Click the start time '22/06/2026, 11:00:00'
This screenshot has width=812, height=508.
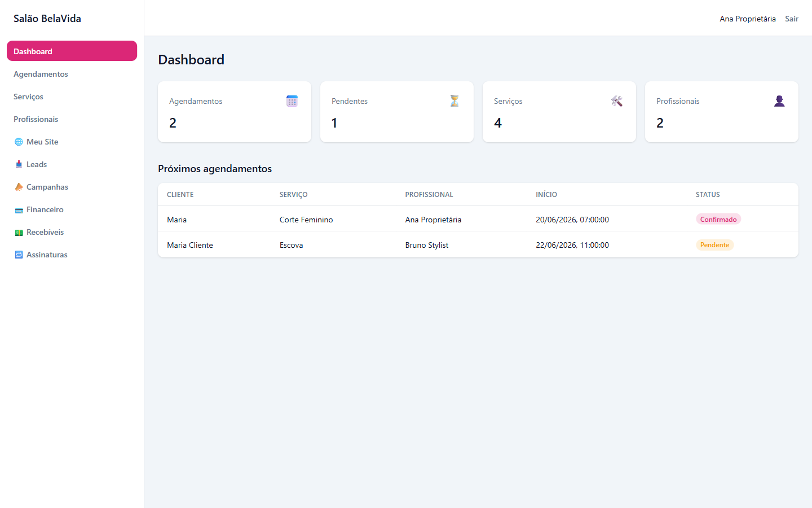pos(572,245)
